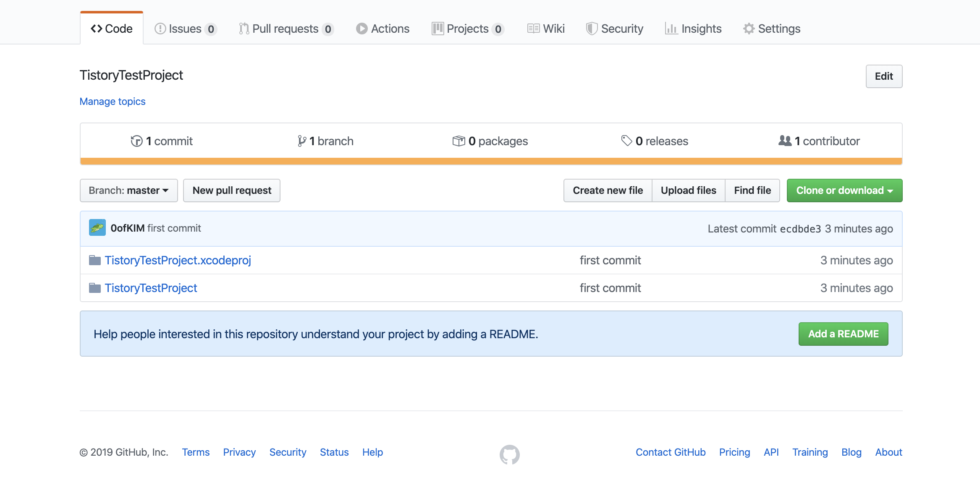The width and height of the screenshot is (980, 501).
Task: Click the Settings gear icon
Action: 749,29
